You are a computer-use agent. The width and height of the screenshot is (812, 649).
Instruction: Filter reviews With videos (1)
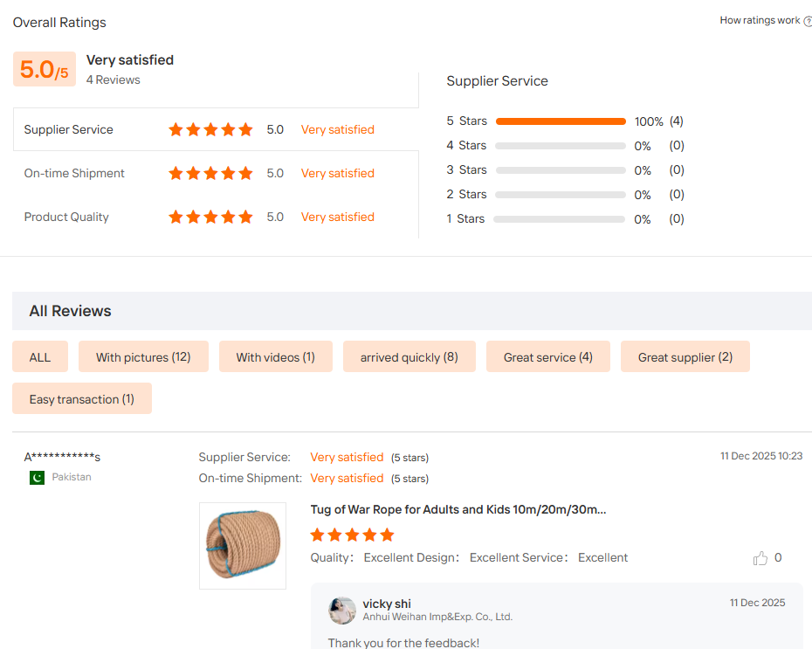pos(276,357)
